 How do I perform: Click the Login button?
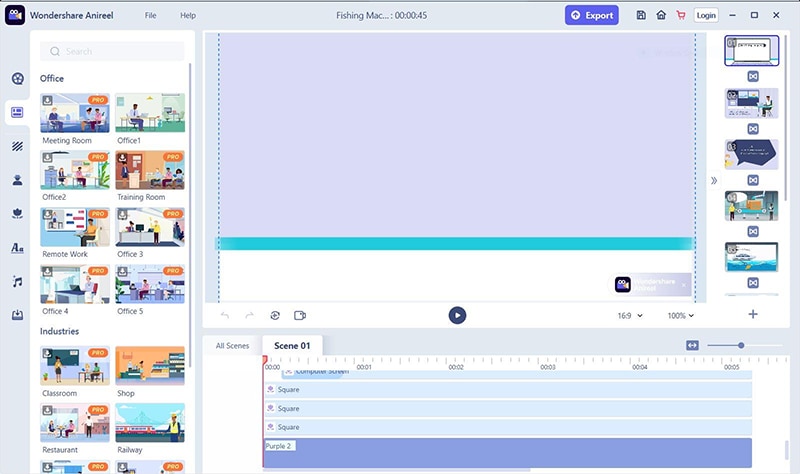(706, 15)
